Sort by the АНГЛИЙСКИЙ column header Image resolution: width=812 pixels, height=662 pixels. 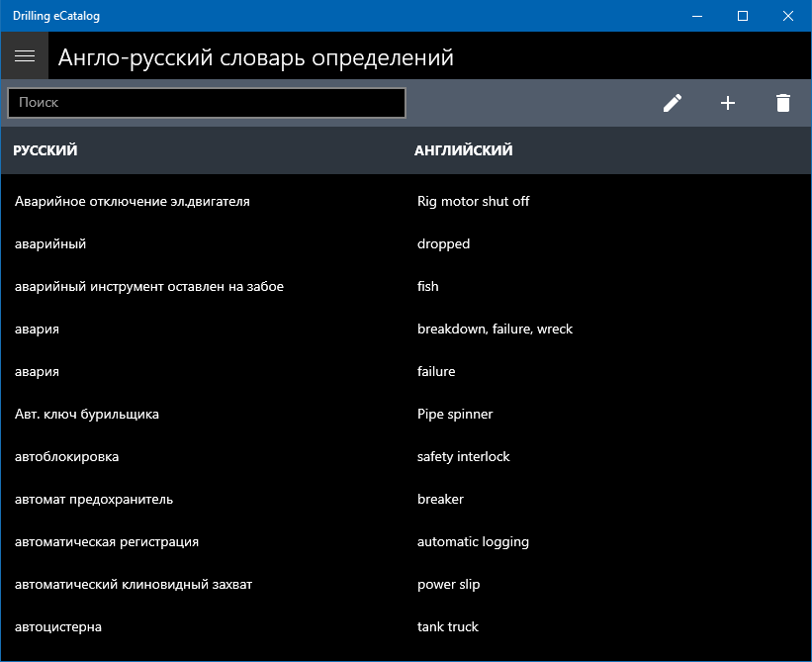point(463,151)
